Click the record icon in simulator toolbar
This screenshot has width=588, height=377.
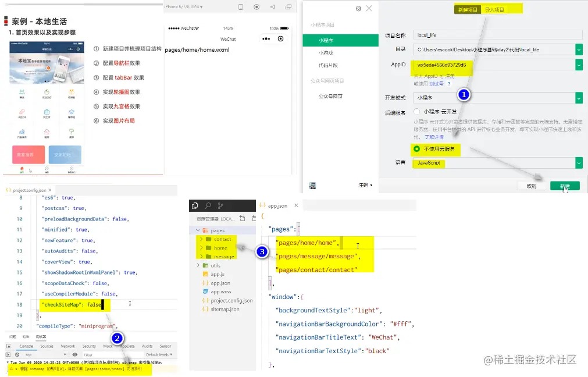click(x=256, y=7)
